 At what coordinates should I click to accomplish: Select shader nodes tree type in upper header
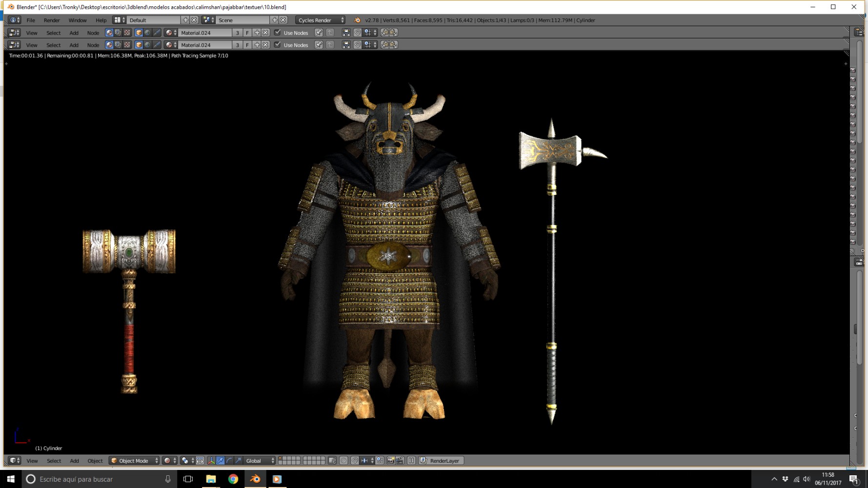pos(109,33)
